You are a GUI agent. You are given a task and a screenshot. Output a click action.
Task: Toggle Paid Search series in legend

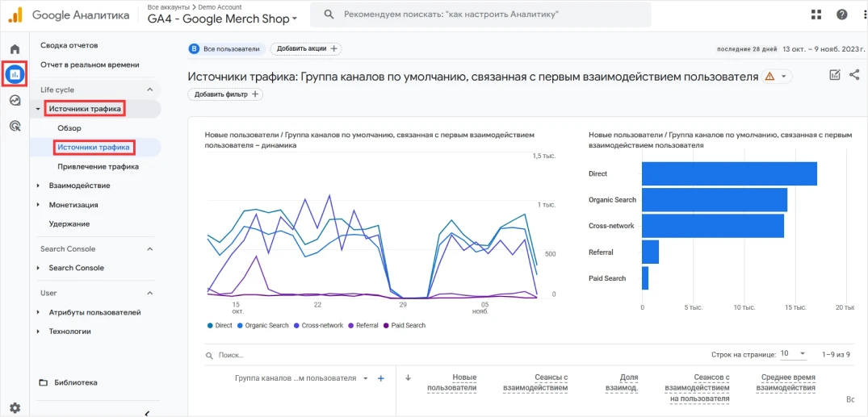[404, 325]
